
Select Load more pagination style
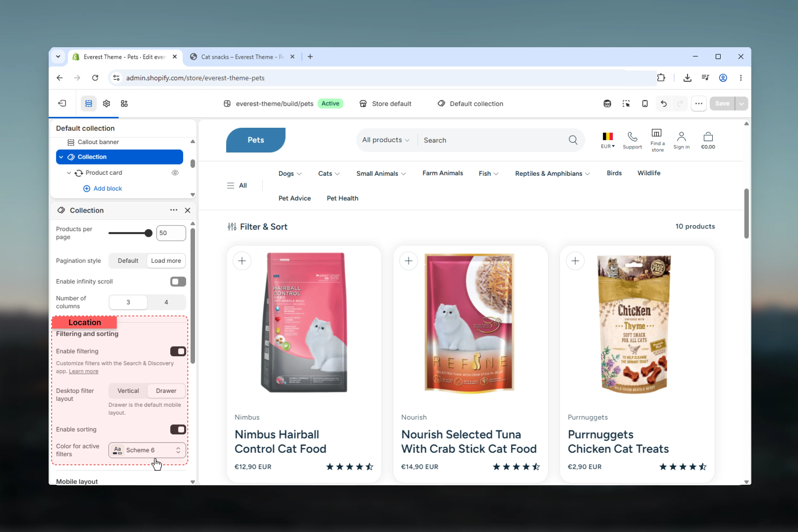166,261
